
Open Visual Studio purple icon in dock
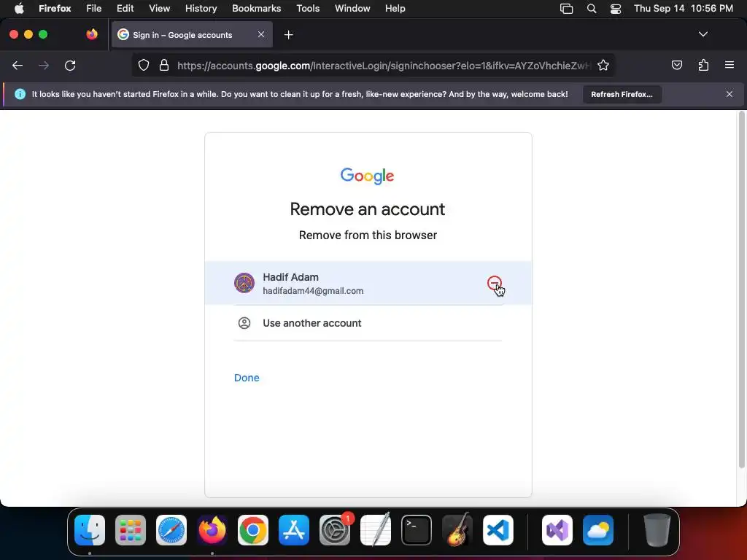click(x=557, y=530)
